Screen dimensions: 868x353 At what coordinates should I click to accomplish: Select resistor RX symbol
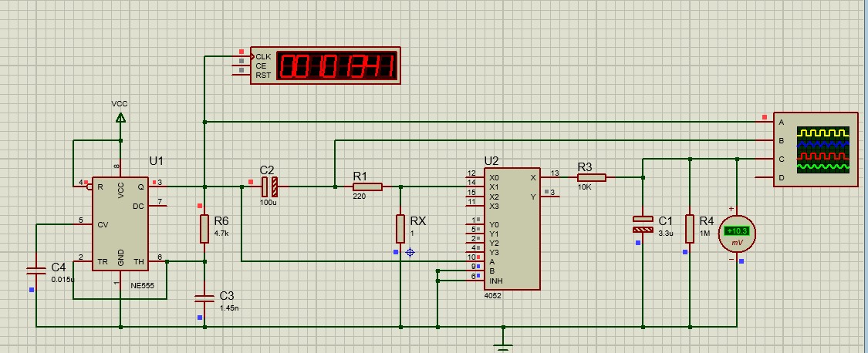400,228
